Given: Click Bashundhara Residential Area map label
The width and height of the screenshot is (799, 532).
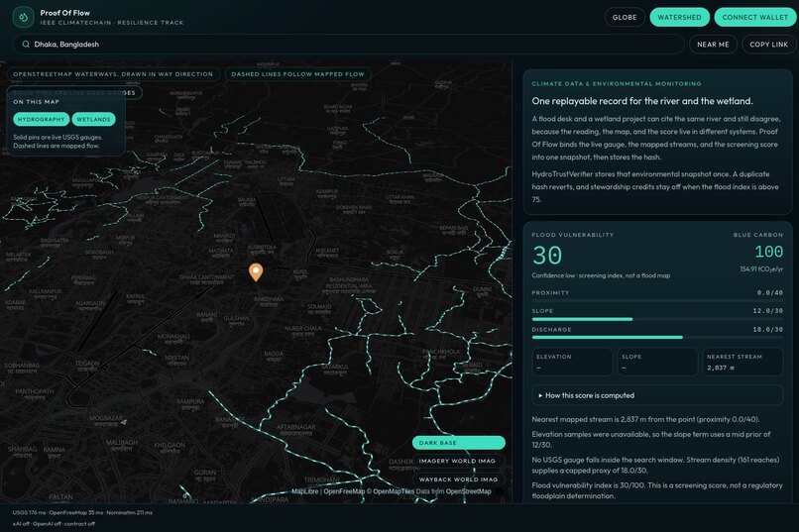Looking at the screenshot, I should click(349, 283).
